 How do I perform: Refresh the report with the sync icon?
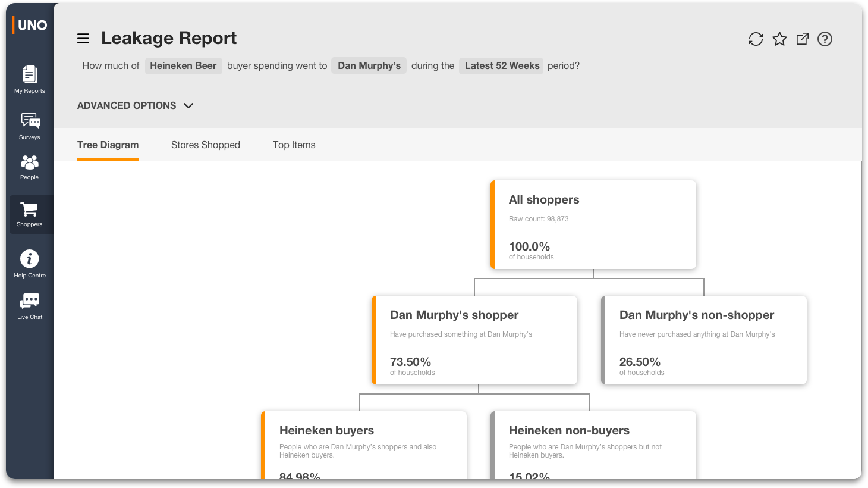tap(756, 39)
